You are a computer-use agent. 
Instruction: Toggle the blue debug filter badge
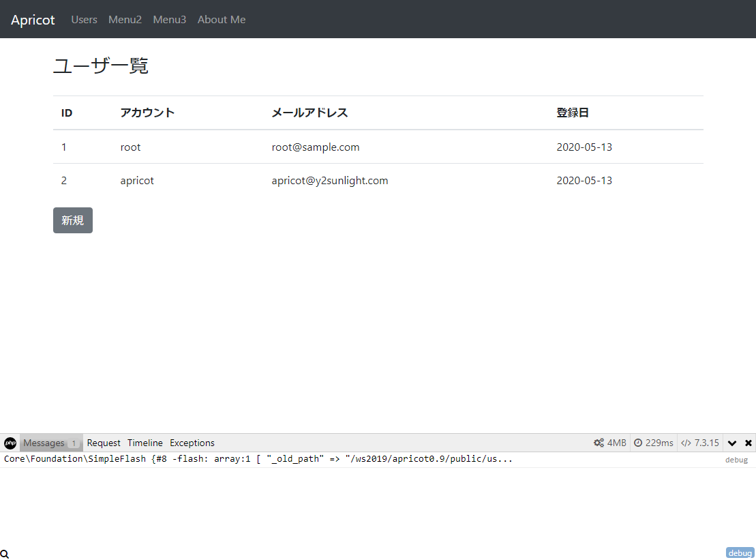[740, 553]
